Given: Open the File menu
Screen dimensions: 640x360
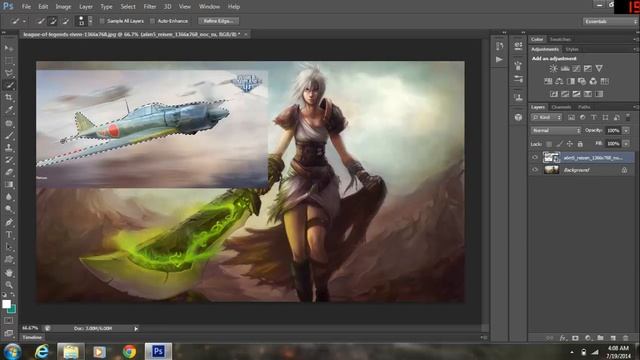Looking at the screenshot, I should point(26,7).
